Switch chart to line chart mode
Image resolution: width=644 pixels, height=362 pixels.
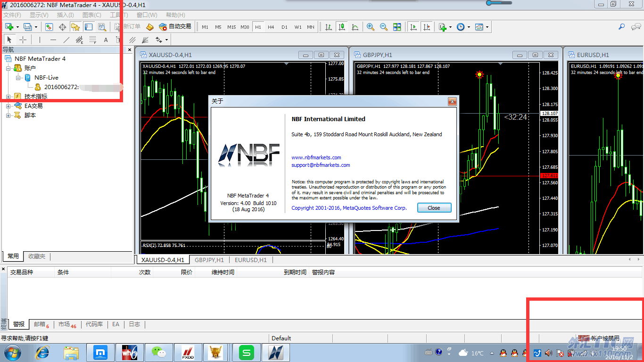tap(355, 27)
